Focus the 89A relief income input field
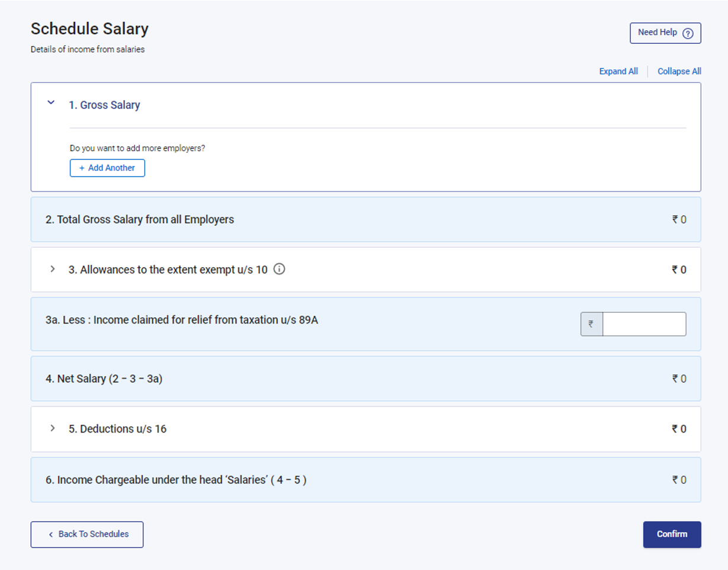 coord(644,324)
